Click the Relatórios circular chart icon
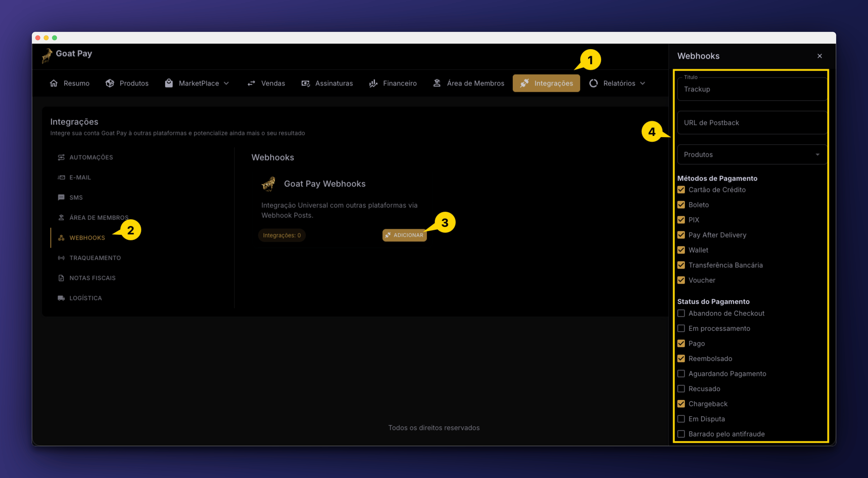The height and width of the screenshot is (478, 868). click(x=593, y=83)
